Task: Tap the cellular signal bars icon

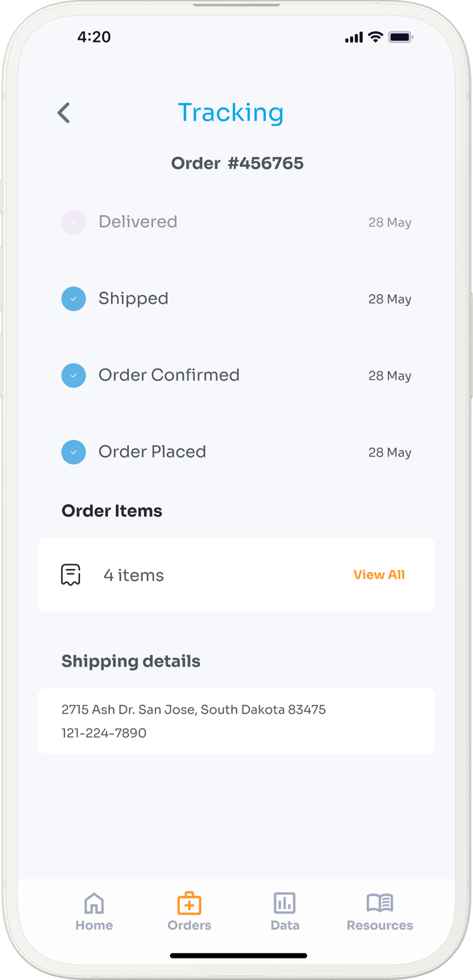Action: point(354,38)
